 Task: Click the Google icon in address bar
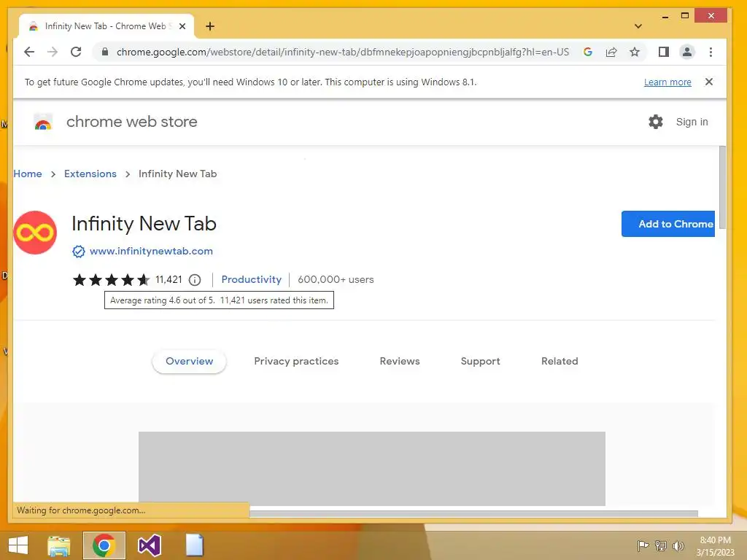(x=588, y=52)
